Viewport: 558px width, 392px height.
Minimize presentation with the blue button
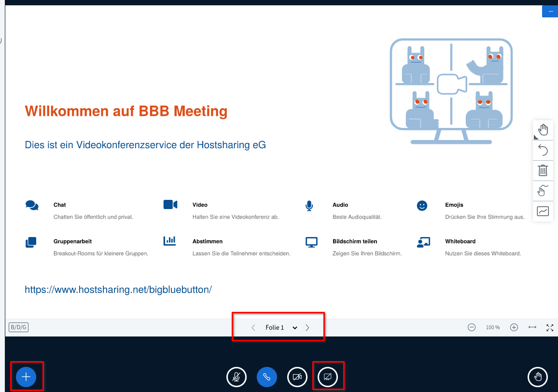550,12
